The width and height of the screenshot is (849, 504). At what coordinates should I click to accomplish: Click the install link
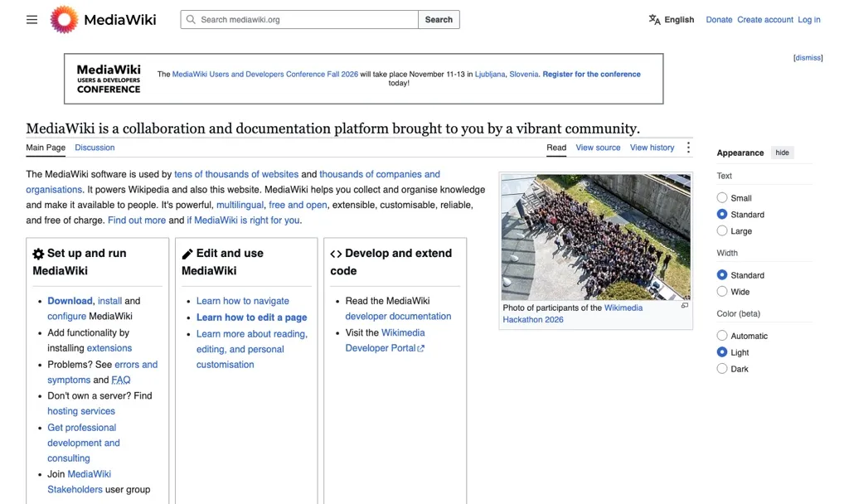click(x=110, y=301)
